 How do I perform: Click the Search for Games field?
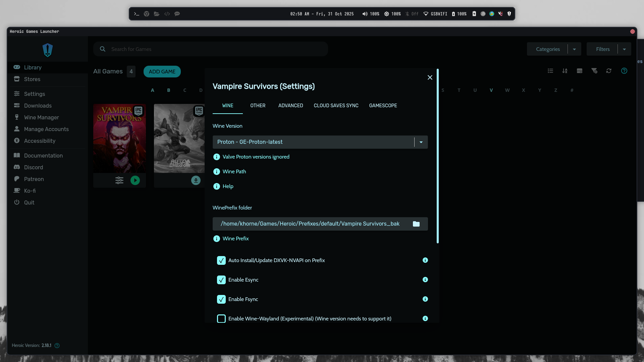tap(215, 49)
